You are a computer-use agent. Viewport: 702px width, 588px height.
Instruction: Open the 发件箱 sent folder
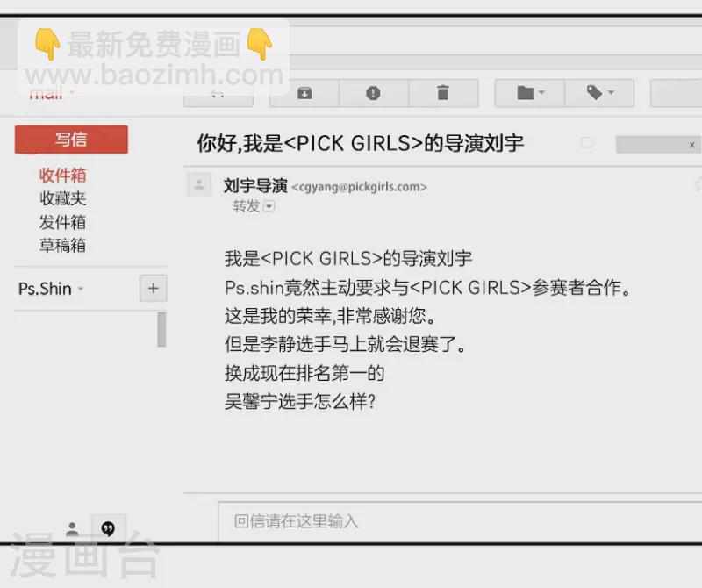pos(62,222)
